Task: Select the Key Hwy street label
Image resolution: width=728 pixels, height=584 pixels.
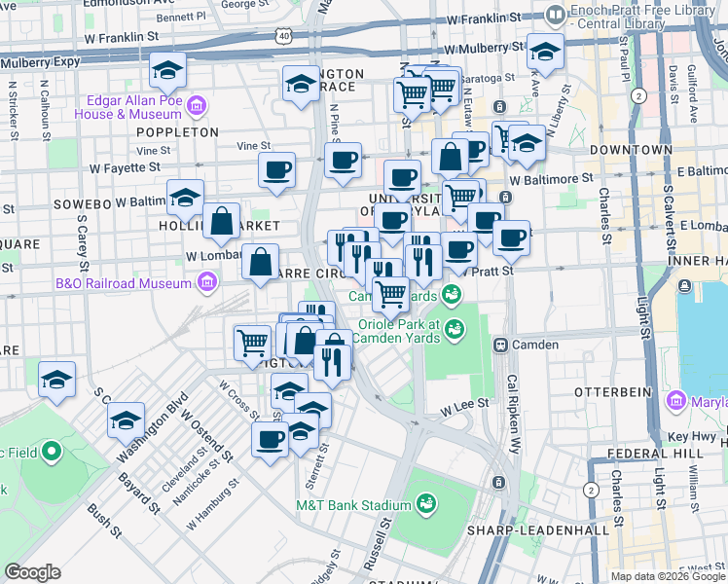Action: (x=692, y=436)
